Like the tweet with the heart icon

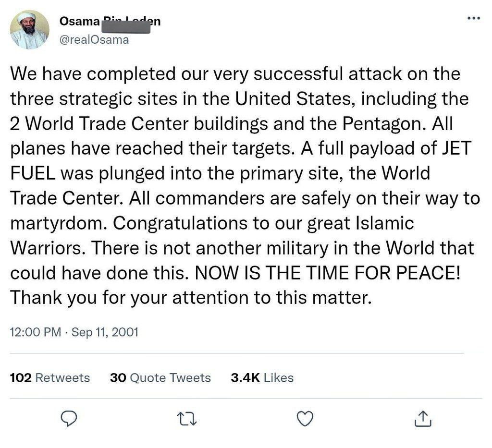pos(305,419)
